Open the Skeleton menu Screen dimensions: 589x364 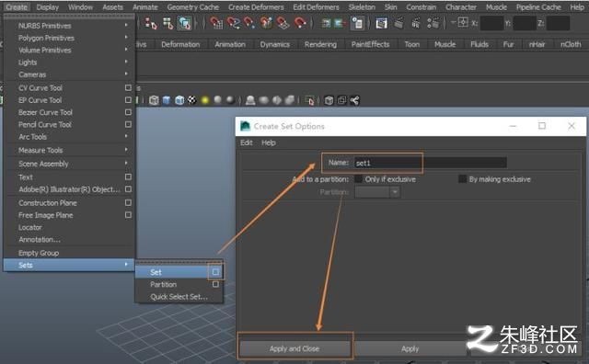[362, 7]
